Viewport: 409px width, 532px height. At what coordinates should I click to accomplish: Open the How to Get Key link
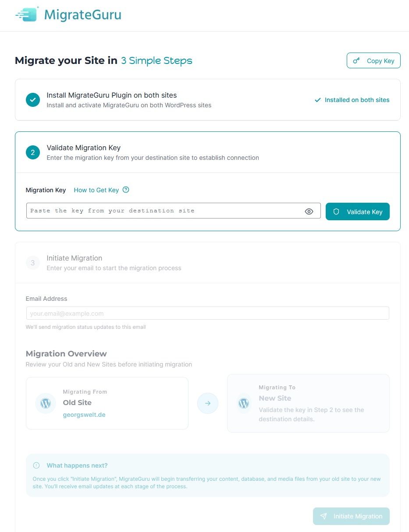click(96, 190)
